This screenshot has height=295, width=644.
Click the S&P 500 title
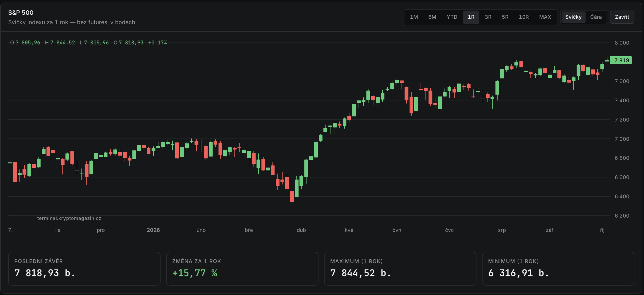coord(21,13)
